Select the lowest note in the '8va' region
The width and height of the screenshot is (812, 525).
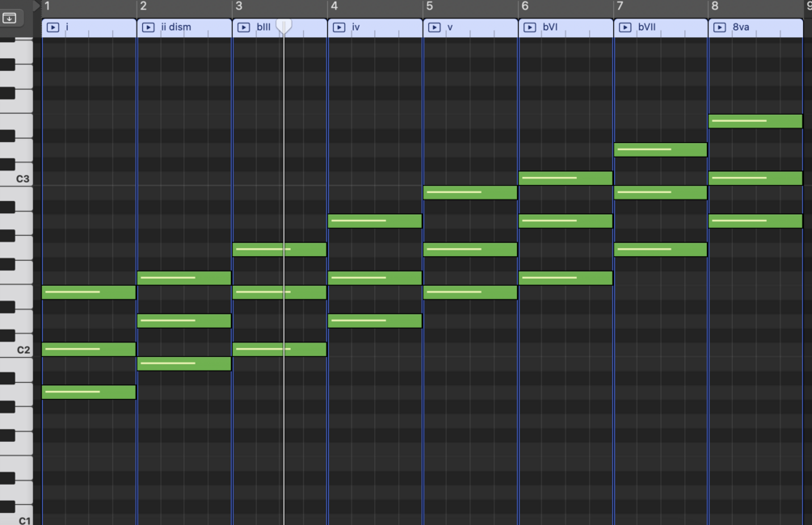pos(755,221)
